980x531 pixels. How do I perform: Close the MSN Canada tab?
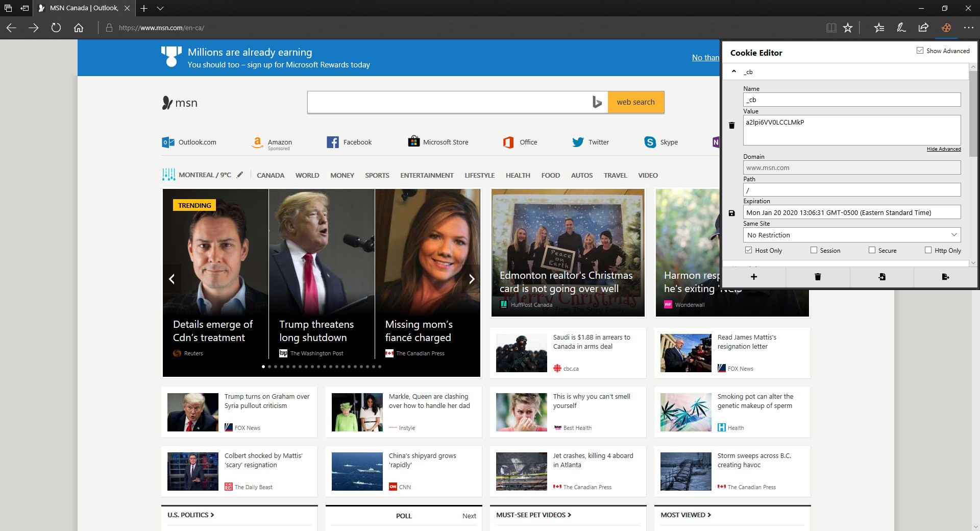[x=127, y=8]
